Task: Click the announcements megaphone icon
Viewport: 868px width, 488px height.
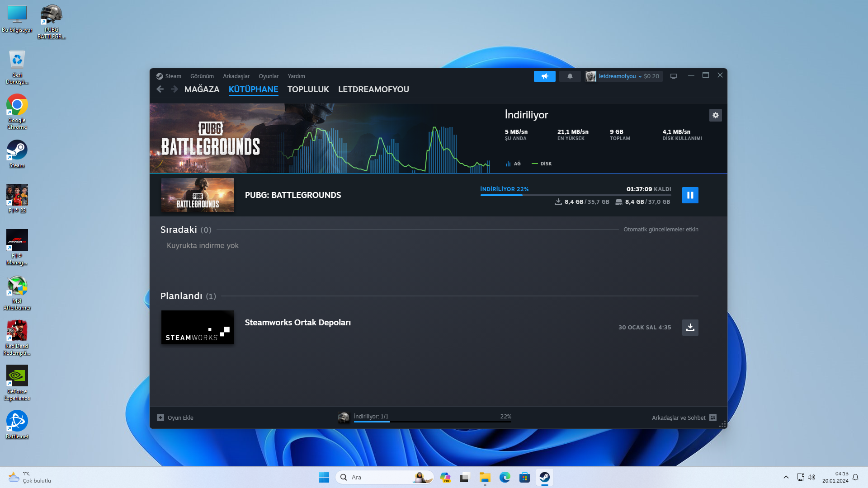Action: [544, 76]
